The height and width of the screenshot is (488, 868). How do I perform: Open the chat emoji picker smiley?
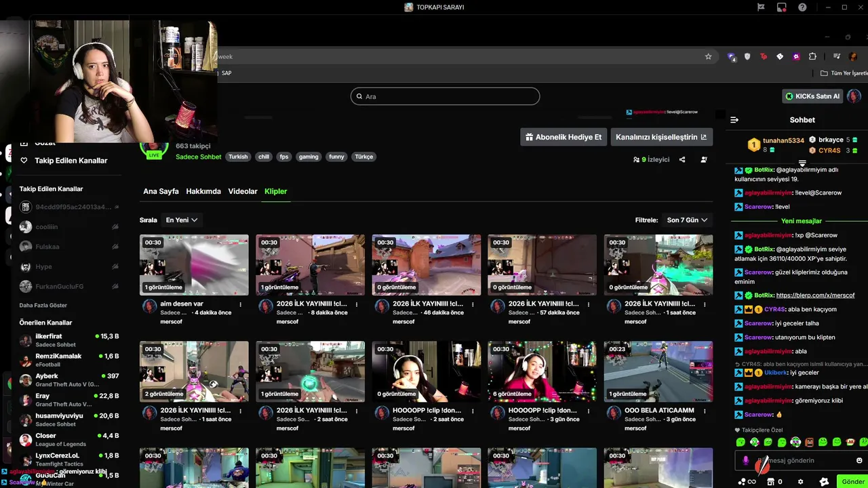(859, 460)
